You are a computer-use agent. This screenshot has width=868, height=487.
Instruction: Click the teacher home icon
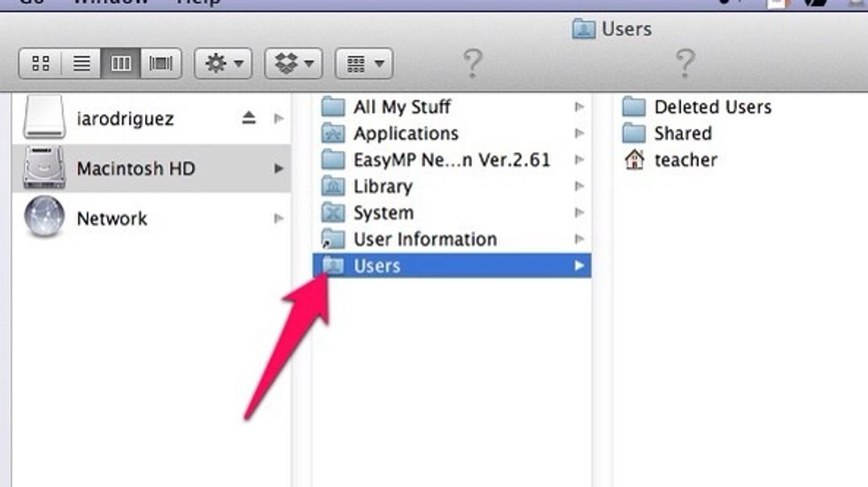pos(634,159)
